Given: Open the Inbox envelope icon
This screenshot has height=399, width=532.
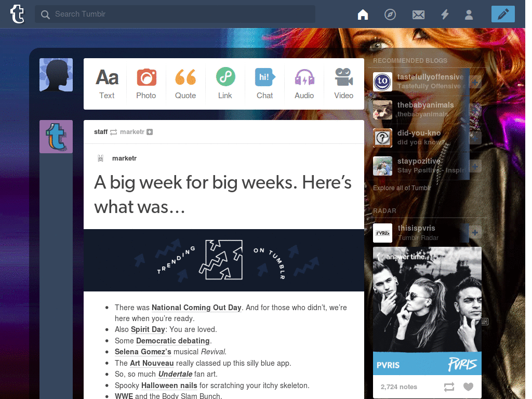Looking at the screenshot, I should tap(418, 15).
